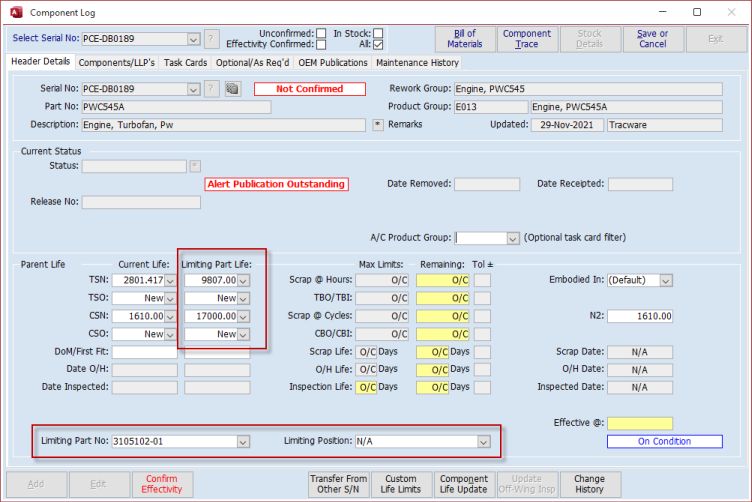Click the Confirm Effectivity button
The height and width of the screenshot is (502, 752).
pyautogui.click(x=162, y=484)
